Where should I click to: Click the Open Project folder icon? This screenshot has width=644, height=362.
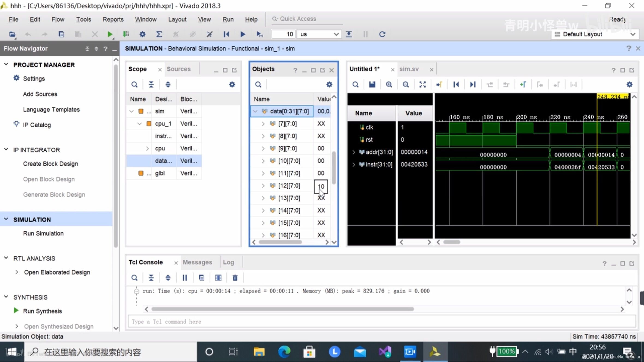pos(12,34)
